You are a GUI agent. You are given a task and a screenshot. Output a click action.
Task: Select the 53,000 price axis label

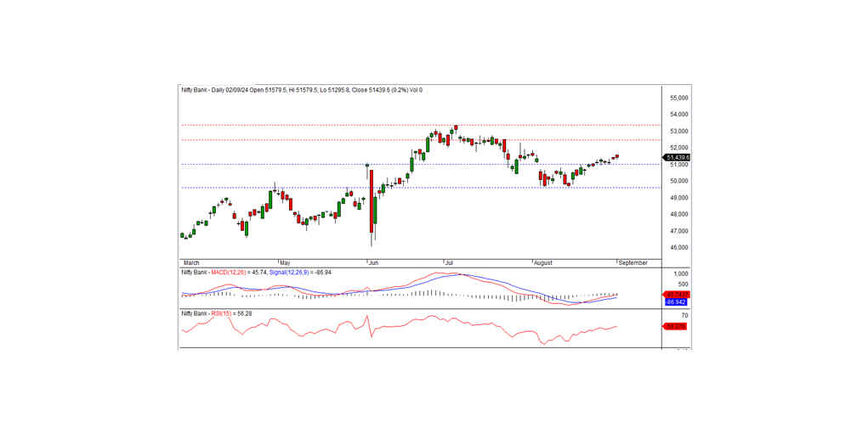(678, 131)
